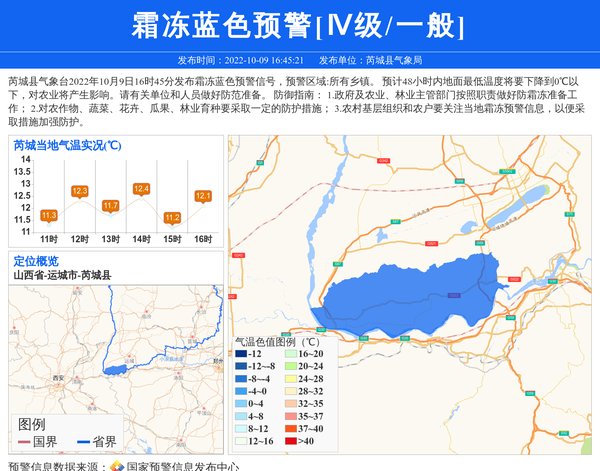Click the 12.1 temperature marker at 16时

click(203, 196)
